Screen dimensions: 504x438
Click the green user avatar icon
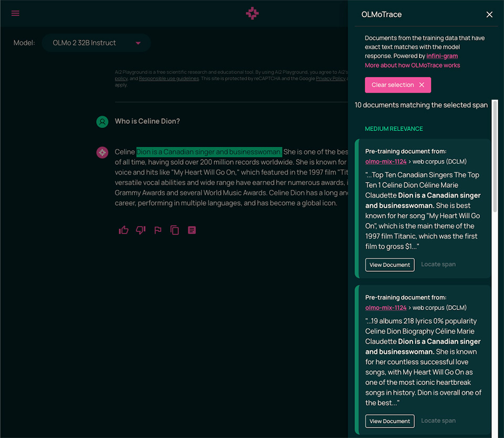point(102,122)
